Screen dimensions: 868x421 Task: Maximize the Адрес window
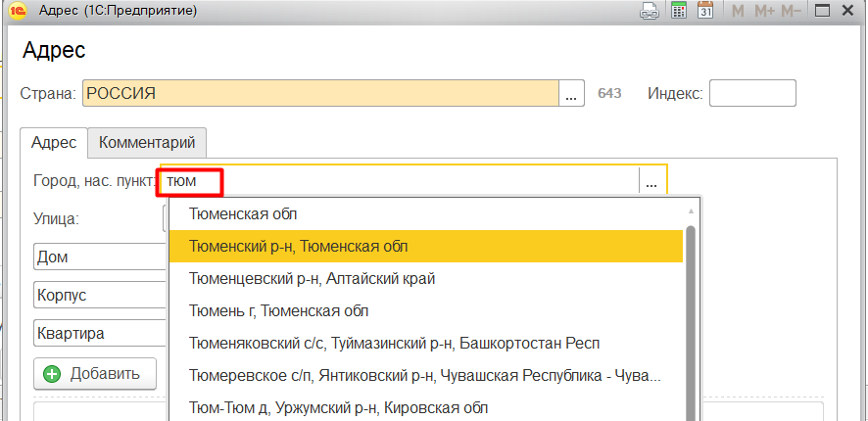823,12
